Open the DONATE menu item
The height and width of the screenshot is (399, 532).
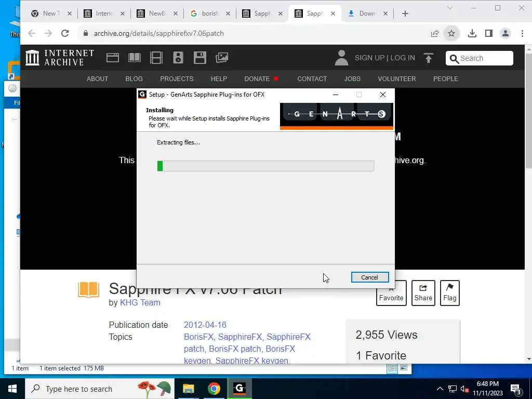point(261,79)
